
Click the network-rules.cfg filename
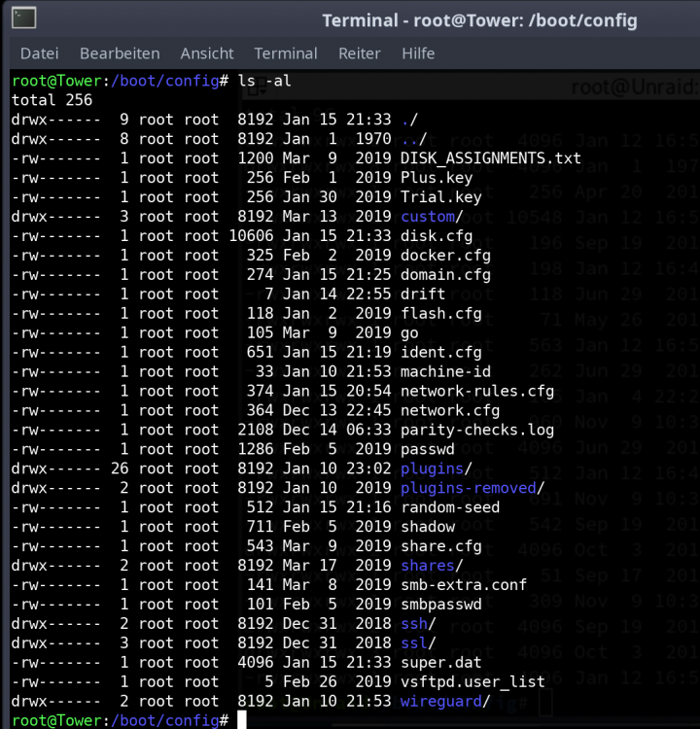tap(477, 391)
